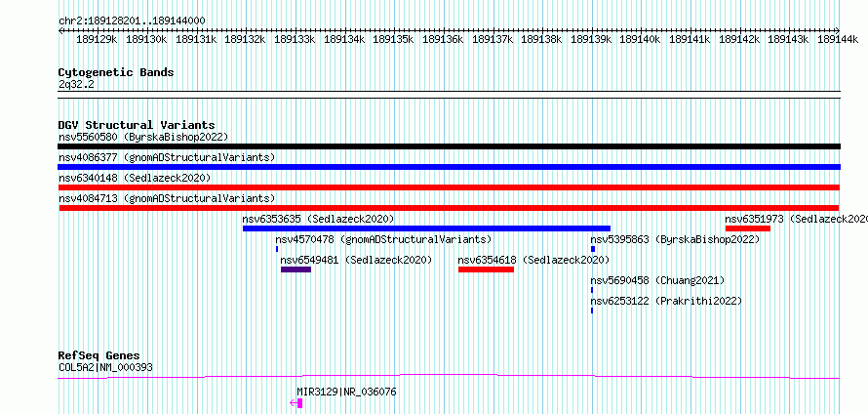Select the red nsv4084713 variant bar
Image resolution: width=868 pixels, height=414 pixels.
pyautogui.click(x=450, y=208)
